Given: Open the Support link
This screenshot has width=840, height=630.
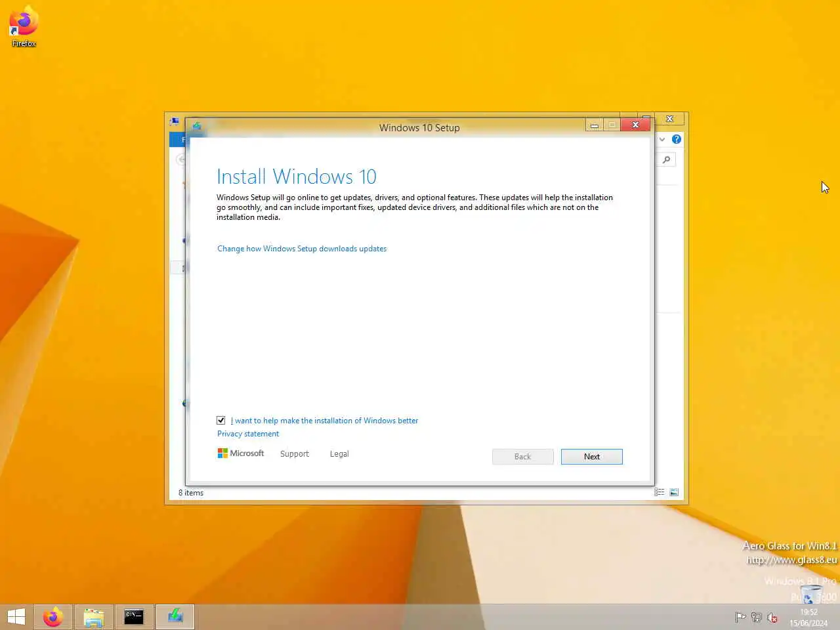Looking at the screenshot, I should [x=294, y=454].
